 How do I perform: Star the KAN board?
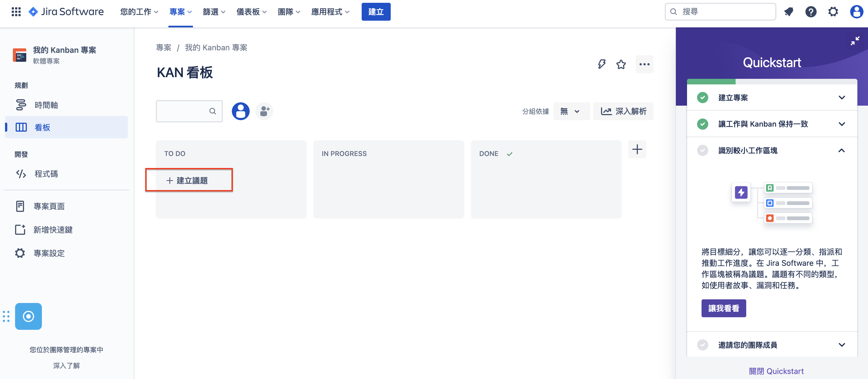tap(621, 64)
